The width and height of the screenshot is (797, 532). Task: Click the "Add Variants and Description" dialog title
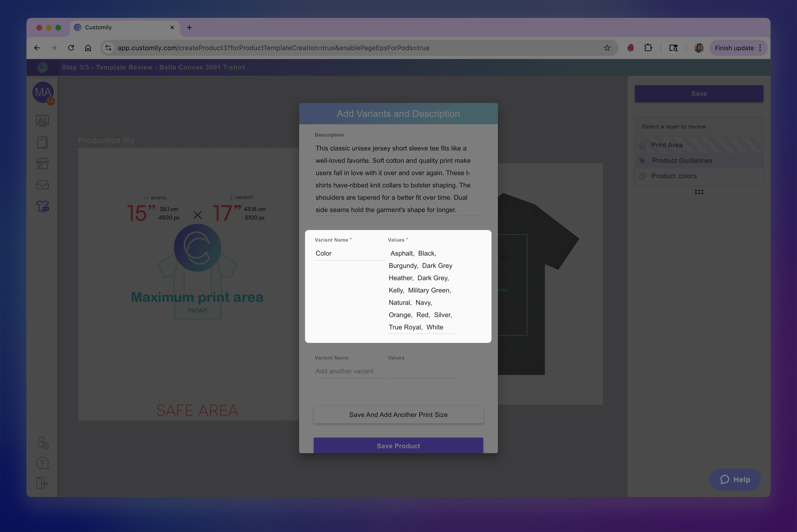coord(398,114)
